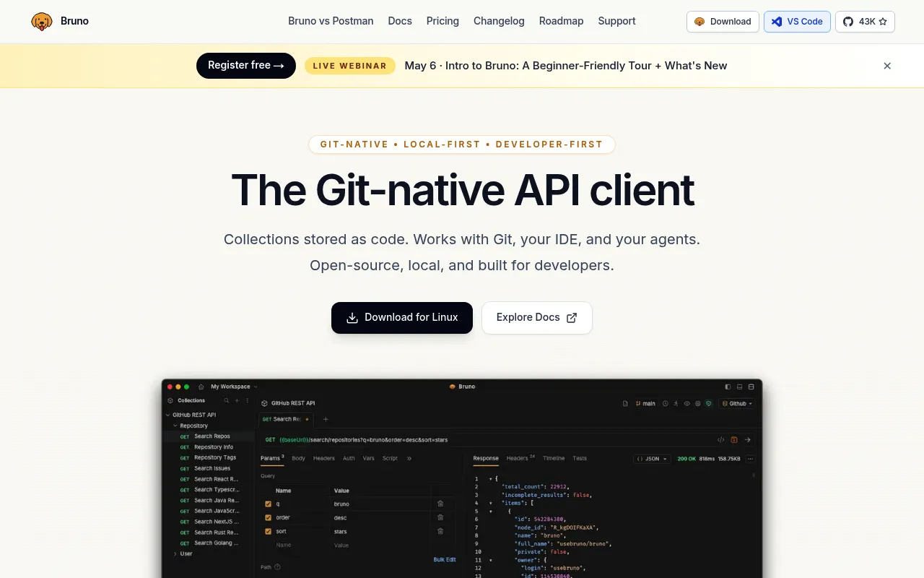Open the Github environment dropdown
924x578 pixels.
(737, 403)
